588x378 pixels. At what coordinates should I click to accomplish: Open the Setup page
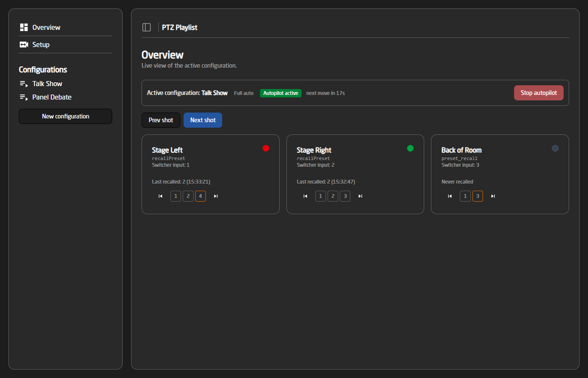click(x=66, y=45)
